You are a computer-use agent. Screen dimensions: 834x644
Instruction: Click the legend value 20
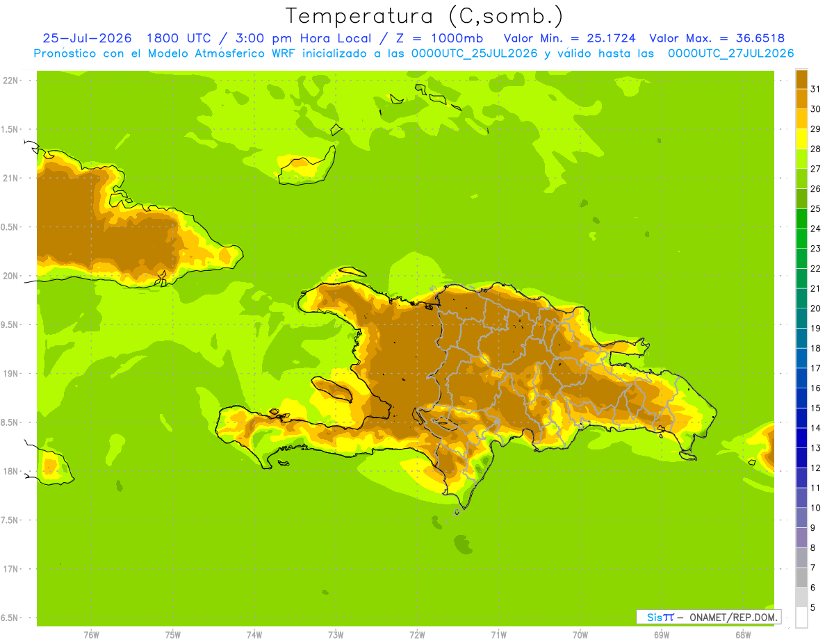[816, 308]
